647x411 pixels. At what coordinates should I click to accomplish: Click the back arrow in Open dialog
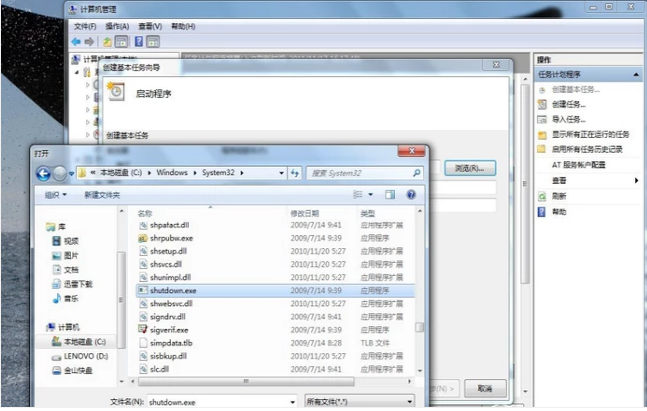point(43,173)
